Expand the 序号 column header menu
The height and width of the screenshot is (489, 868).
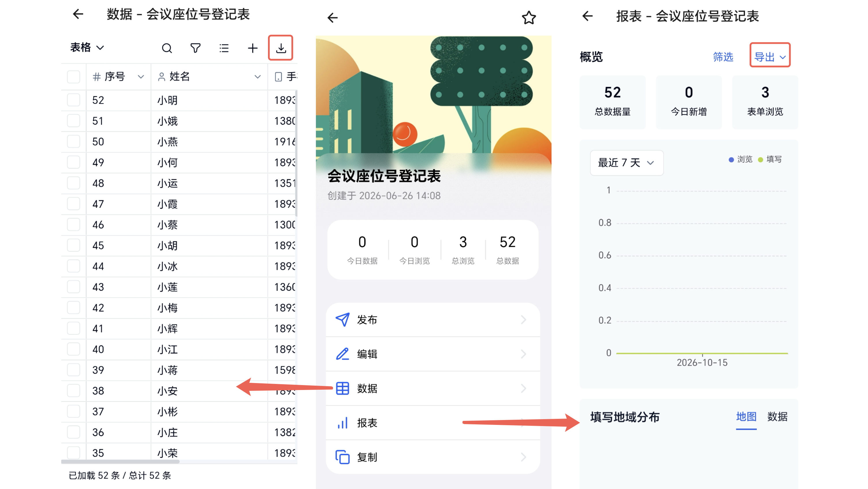click(x=141, y=77)
